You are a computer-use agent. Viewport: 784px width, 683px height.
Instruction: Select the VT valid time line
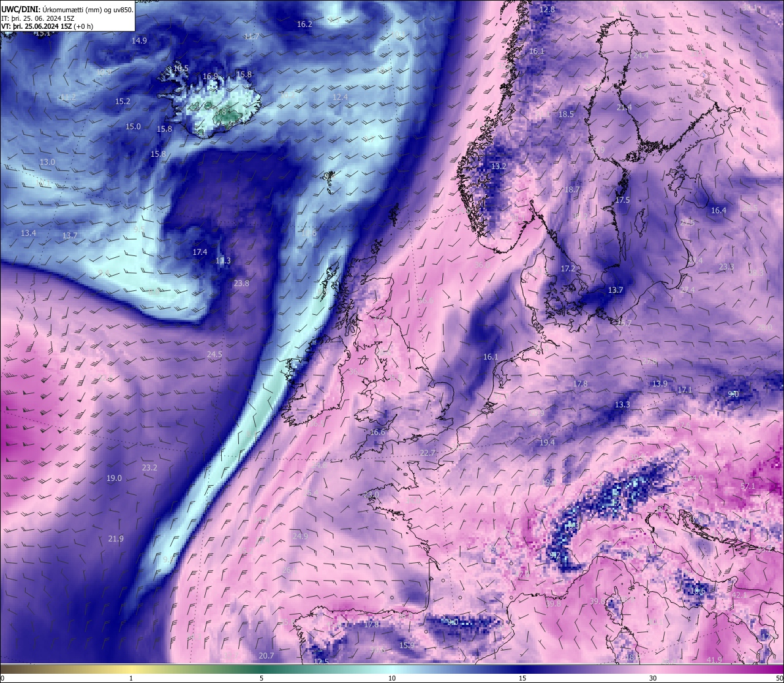tap(47, 26)
